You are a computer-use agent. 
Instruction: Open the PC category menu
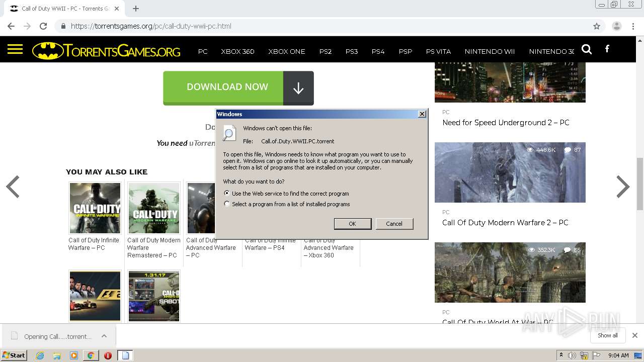point(203,51)
